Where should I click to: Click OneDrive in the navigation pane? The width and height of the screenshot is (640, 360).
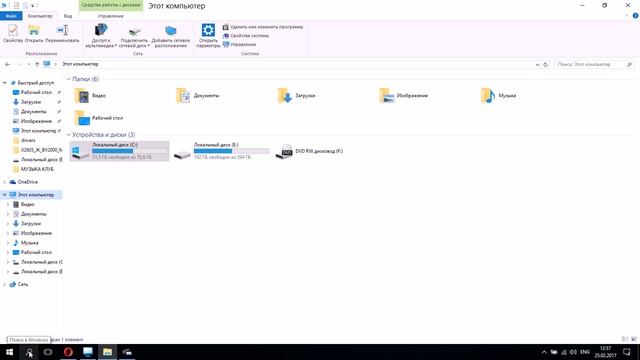coord(27,182)
